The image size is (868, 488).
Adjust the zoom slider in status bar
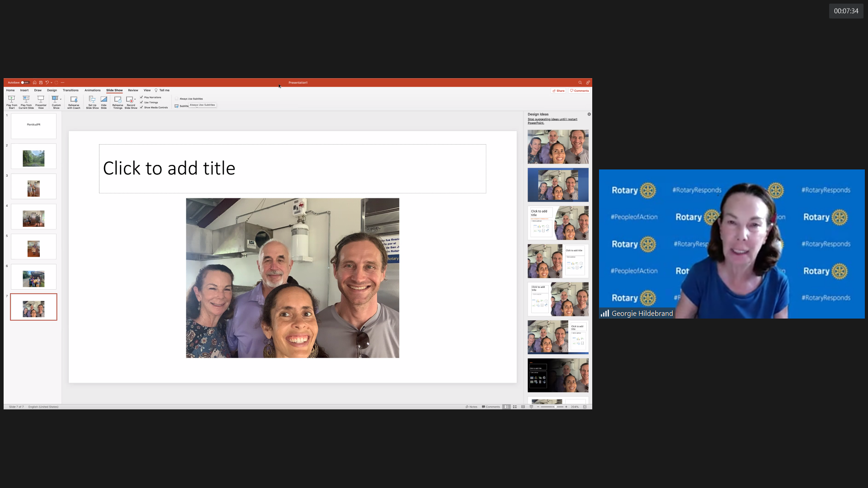click(x=555, y=407)
